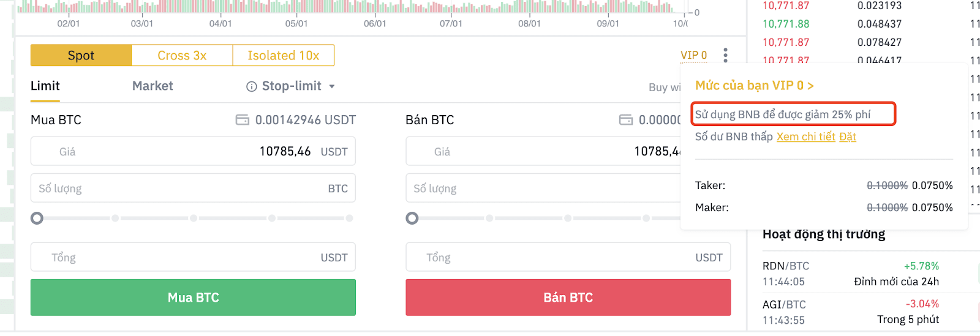Open the three-dot options menu
Image resolution: width=980 pixels, height=336 pixels.
[725, 55]
